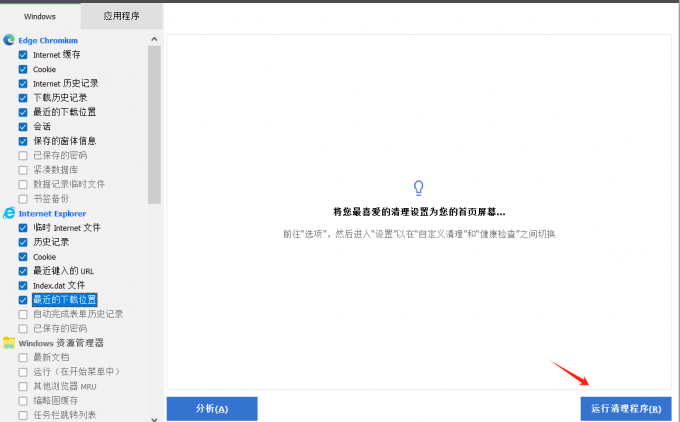
Task: Toggle Internet Explorer 历史记录 checkbox
Action: (x=23, y=242)
